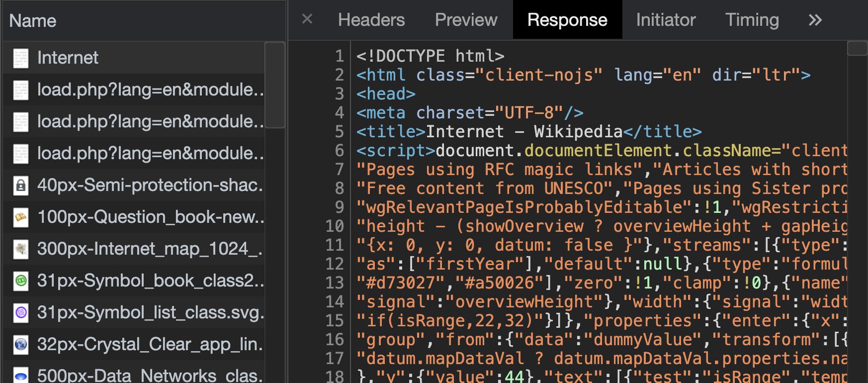Click the title text Internet – Wikipedia

524,131
